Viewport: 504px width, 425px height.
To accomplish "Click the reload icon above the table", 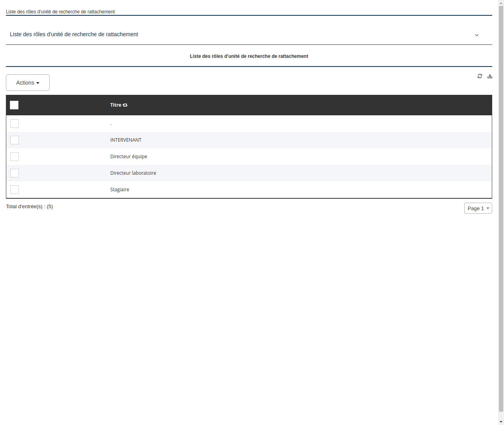I will coord(480,76).
